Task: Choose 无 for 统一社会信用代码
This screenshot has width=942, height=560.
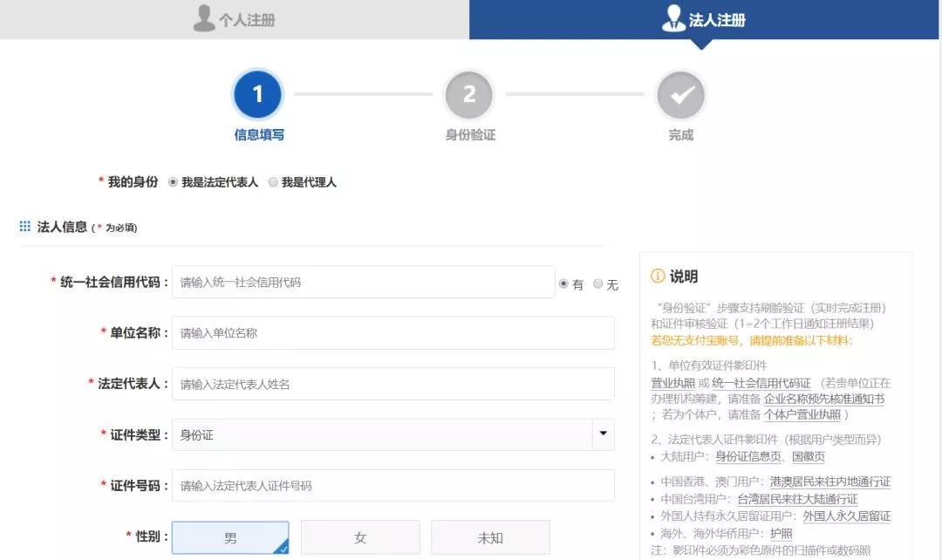Action: click(597, 283)
